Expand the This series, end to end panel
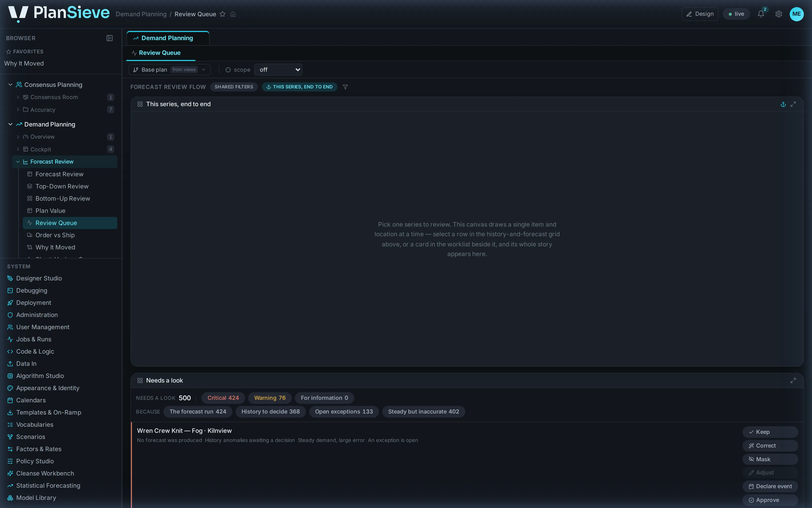 coord(793,104)
